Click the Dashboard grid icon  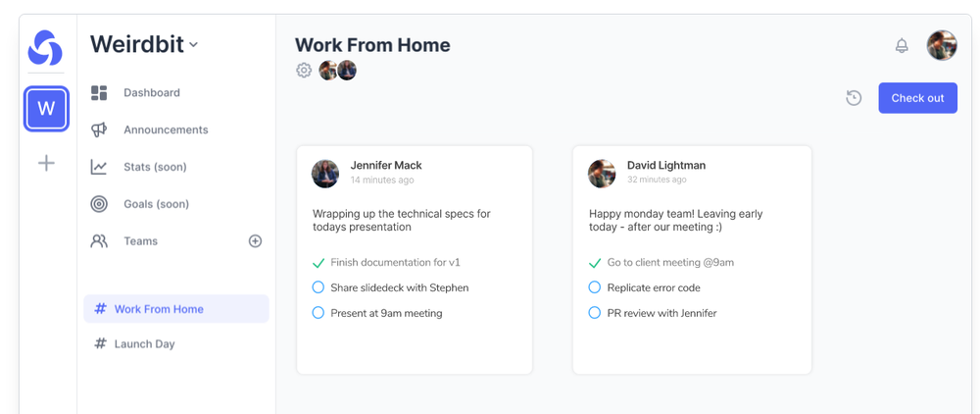tap(99, 92)
